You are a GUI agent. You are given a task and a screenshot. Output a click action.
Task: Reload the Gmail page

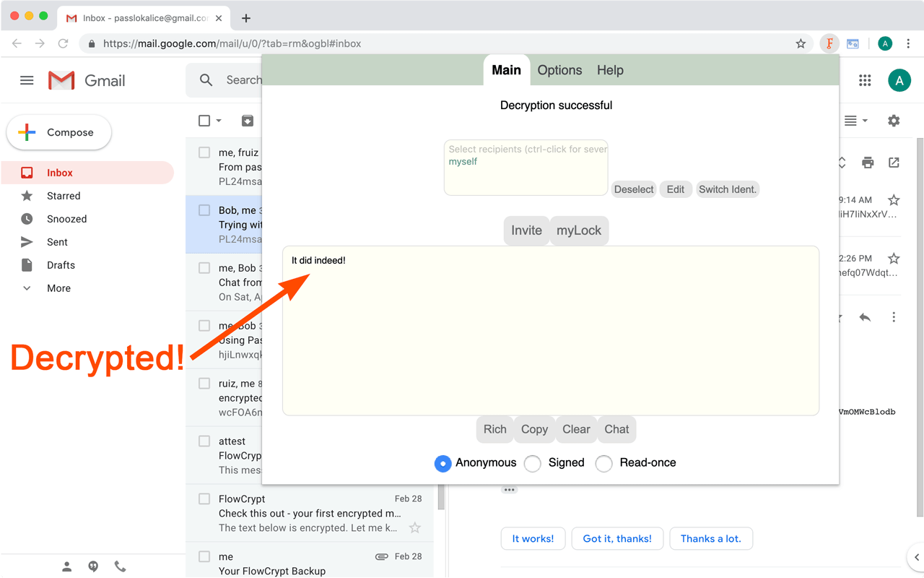(x=63, y=43)
